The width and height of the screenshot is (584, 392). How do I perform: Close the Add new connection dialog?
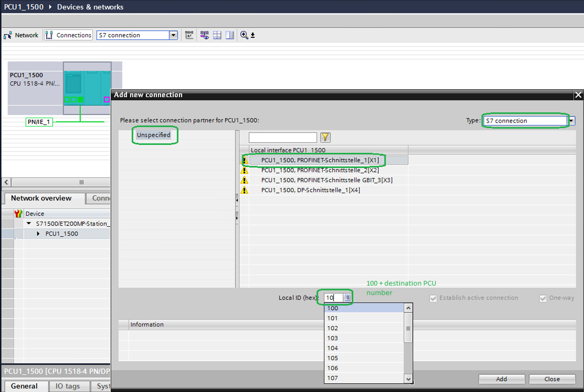pos(578,95)
